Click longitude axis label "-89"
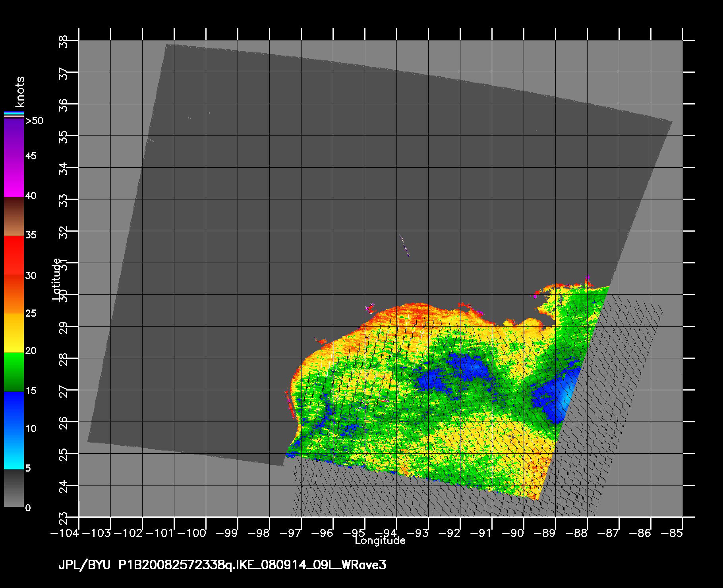The height and width of the screenshot is (588, 723). click(545, 533)
